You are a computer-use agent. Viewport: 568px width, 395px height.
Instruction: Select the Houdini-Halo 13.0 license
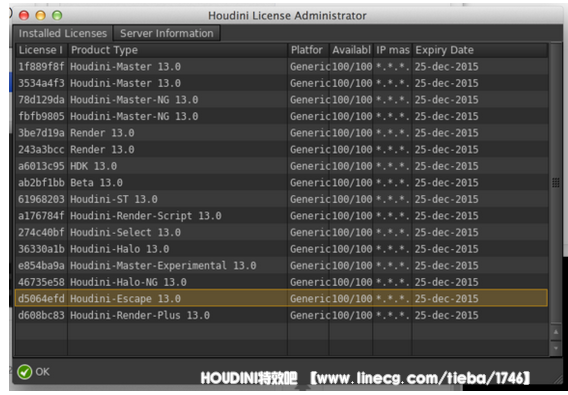pyautogui.click(x=281, y=249)
